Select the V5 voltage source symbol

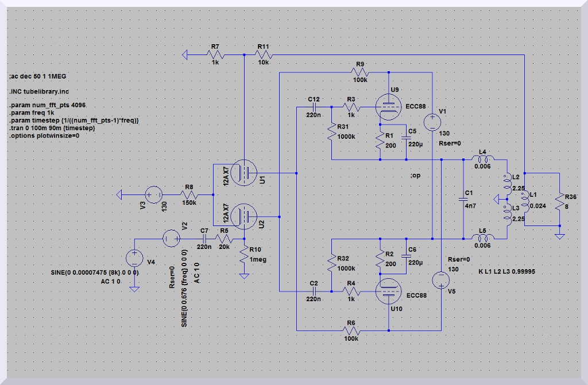click(x=440, y=279)
